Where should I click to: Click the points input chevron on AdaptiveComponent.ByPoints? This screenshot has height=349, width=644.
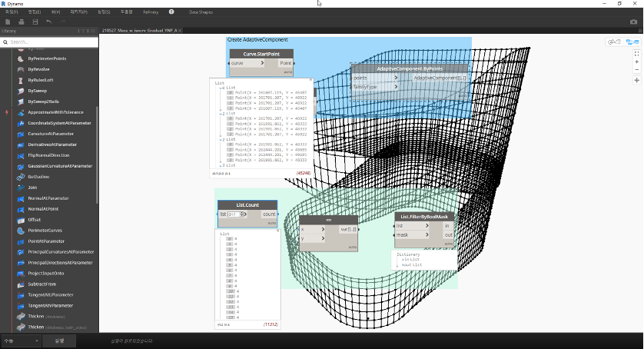click(x=396, y=78)
